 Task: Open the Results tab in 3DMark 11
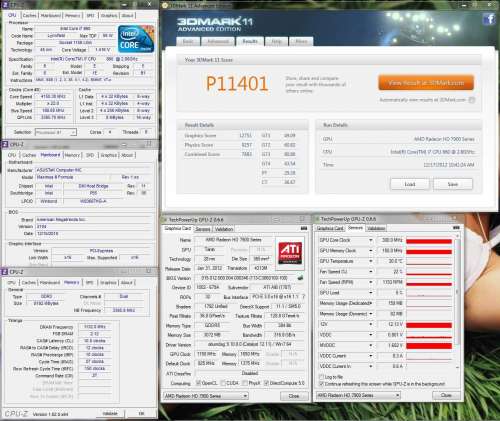tap(250, 41)
